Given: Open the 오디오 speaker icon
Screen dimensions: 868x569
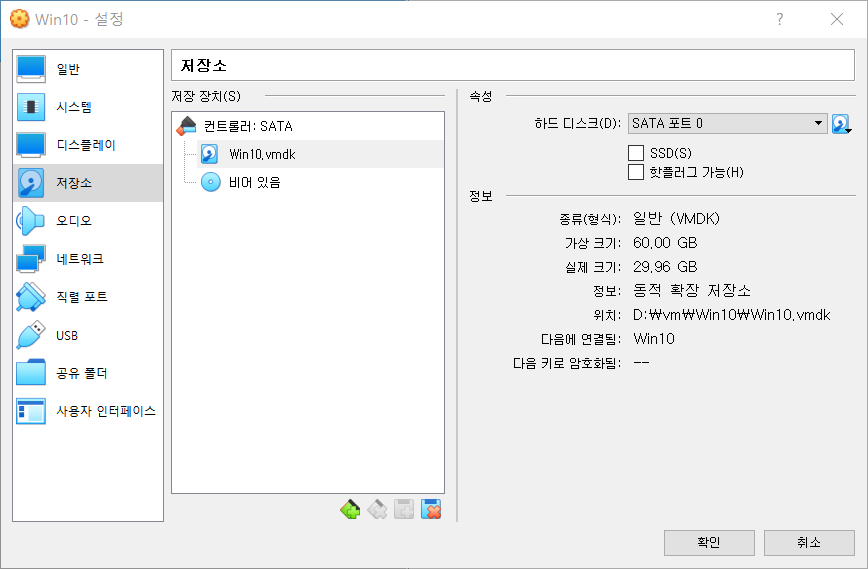Looking at the screenshot, I should (x=31, y=221).
